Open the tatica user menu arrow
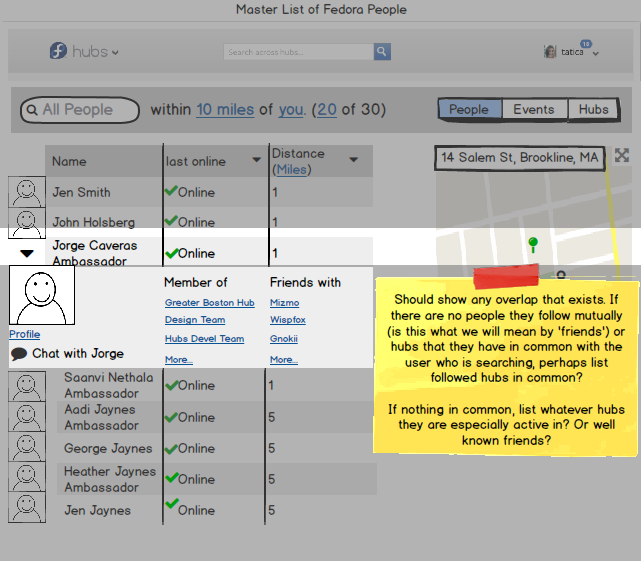 point(596,54)
